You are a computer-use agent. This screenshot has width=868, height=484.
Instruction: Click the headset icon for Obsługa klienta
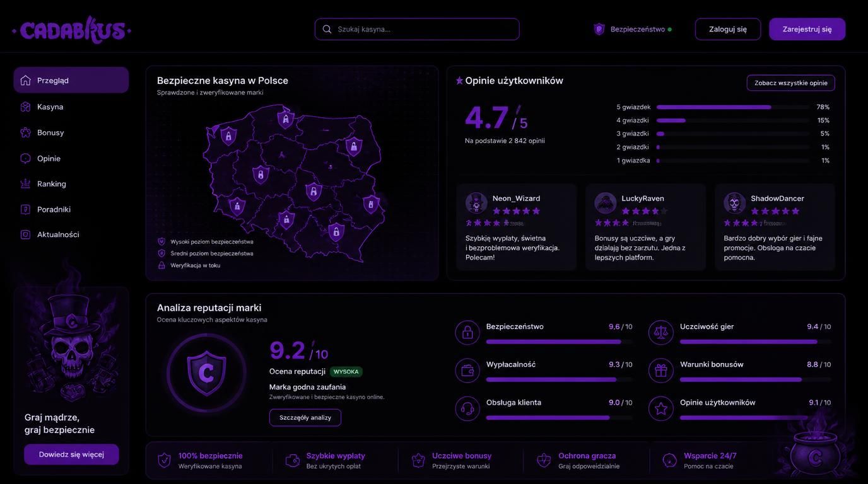coord(467,408)
